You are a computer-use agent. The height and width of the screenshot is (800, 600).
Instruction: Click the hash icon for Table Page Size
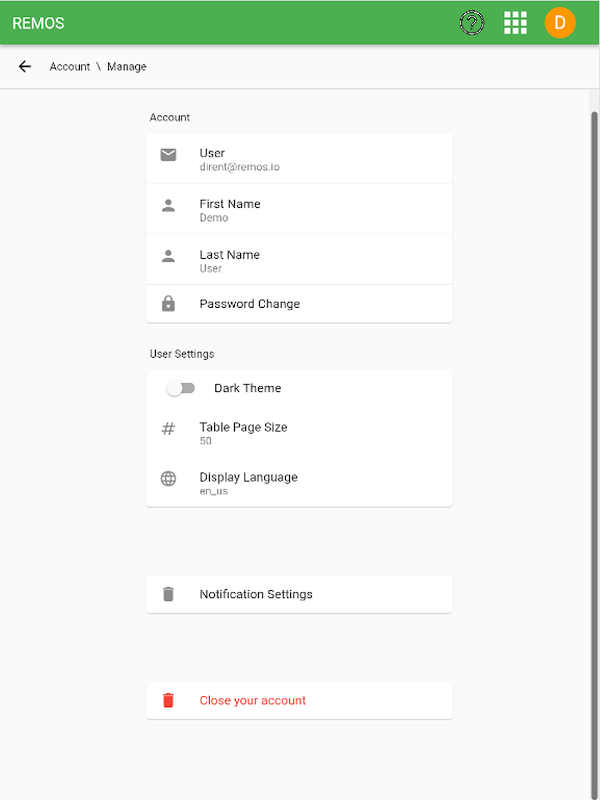168,429
